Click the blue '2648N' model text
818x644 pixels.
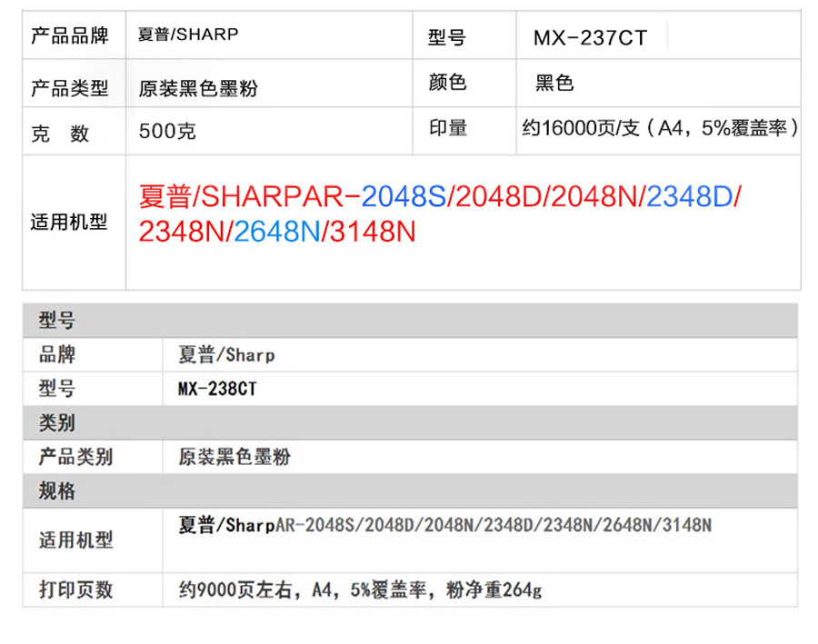click(x=277, y=232)
